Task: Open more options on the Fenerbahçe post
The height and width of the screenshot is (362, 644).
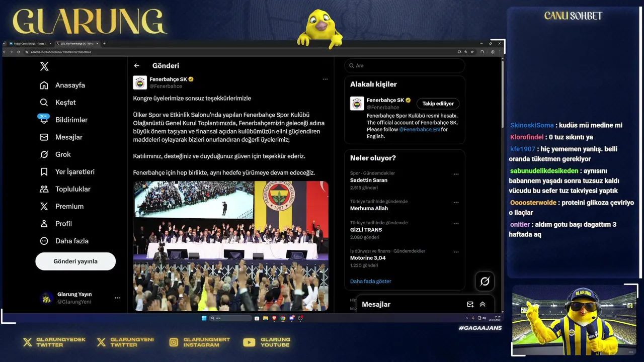Action: [x=325, y=79]
